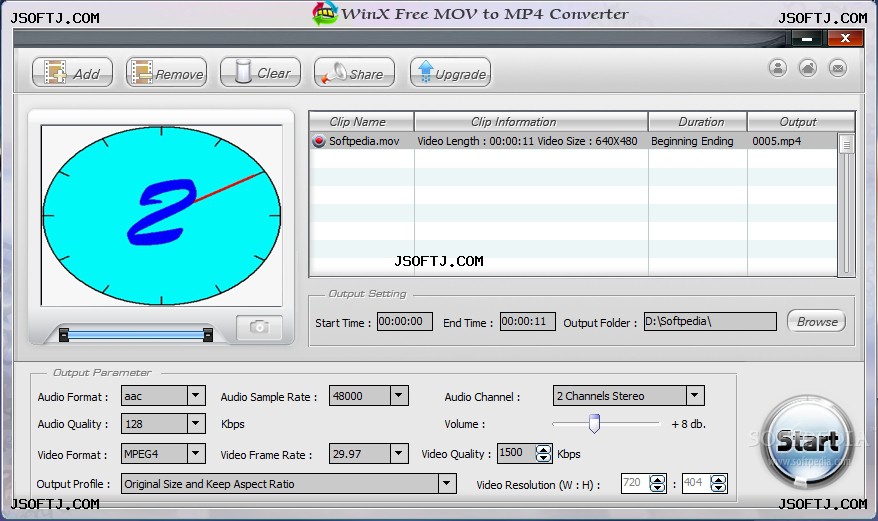878x521 pixels.
Task: Remove the selected clip
Action: [166, 73]
